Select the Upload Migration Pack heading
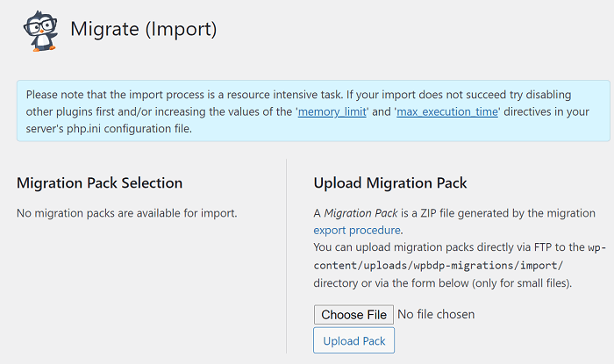The width and height of the screenshot is (614, 364). tap(390, 183)
